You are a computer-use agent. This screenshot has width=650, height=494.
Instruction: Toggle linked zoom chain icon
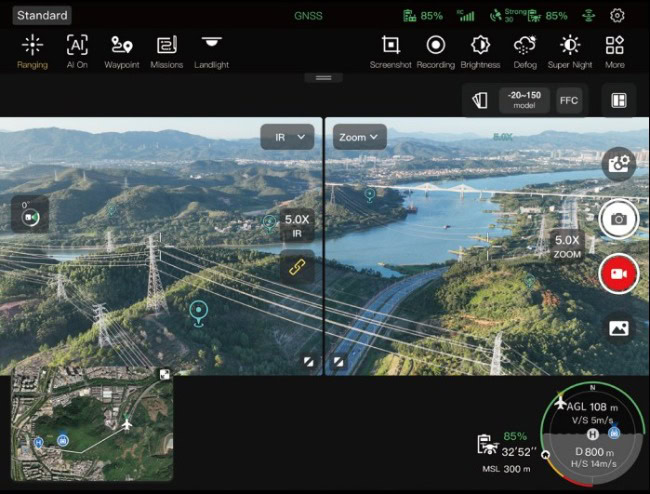[297, 267]
